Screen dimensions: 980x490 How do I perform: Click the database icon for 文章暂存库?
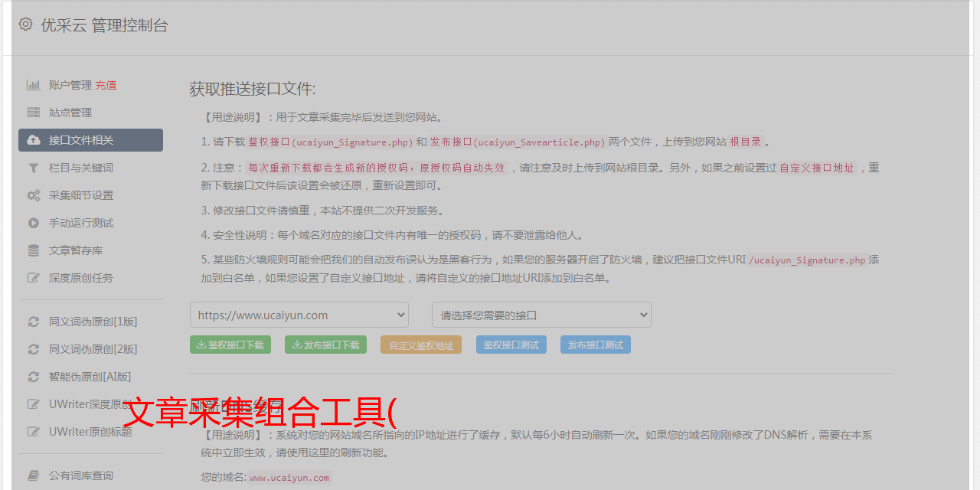click(34, 250)
